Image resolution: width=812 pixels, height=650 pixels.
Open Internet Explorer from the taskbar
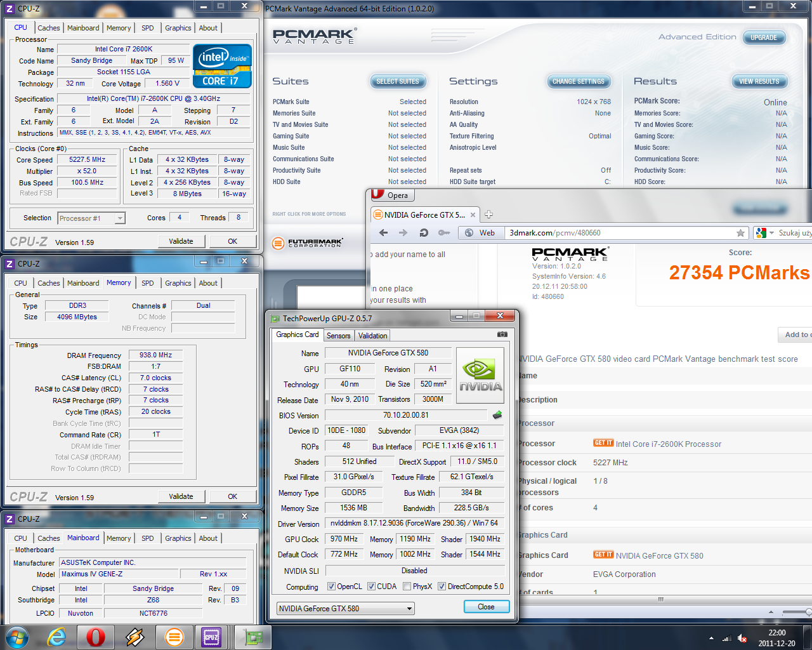[57, 637]
